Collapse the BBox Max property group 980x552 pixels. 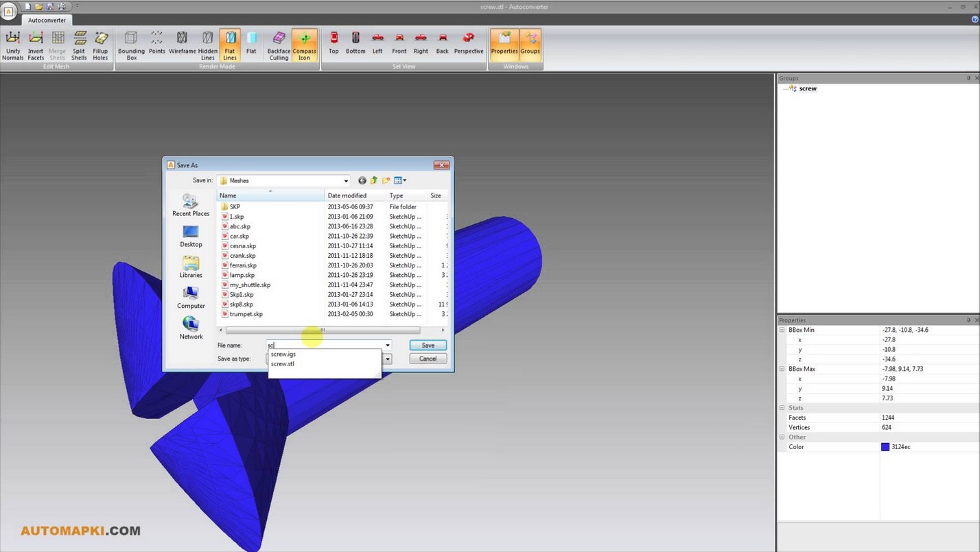(x=782, y=369)
